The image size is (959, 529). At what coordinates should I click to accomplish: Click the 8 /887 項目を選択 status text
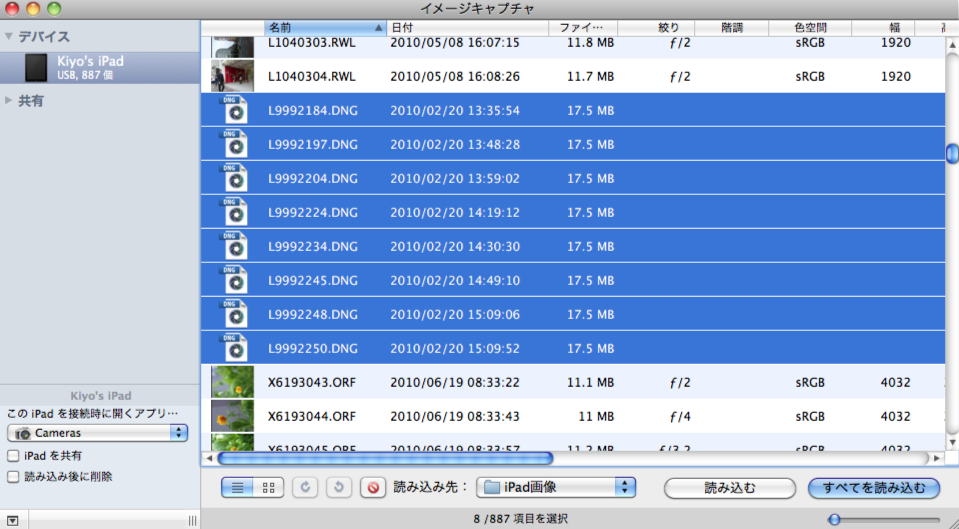pos(520,519)
